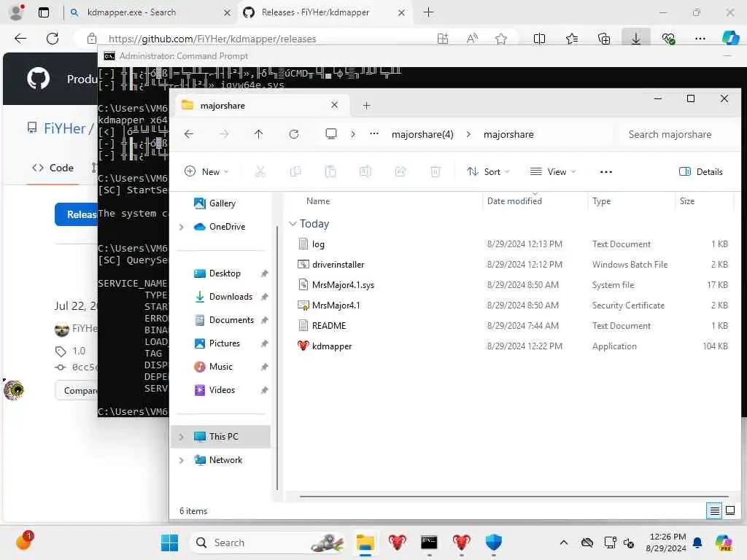Add a new Explorer tab
The height and width of the screenshot is (560, 747).
click(366, 106)
